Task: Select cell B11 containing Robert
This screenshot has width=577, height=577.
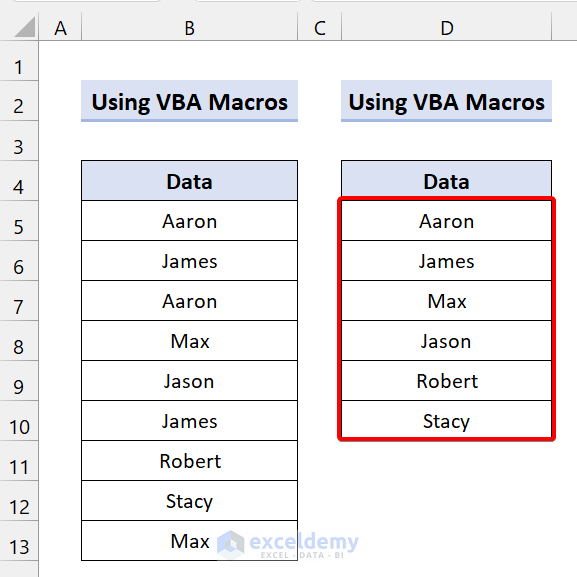Action: point(189,461)
